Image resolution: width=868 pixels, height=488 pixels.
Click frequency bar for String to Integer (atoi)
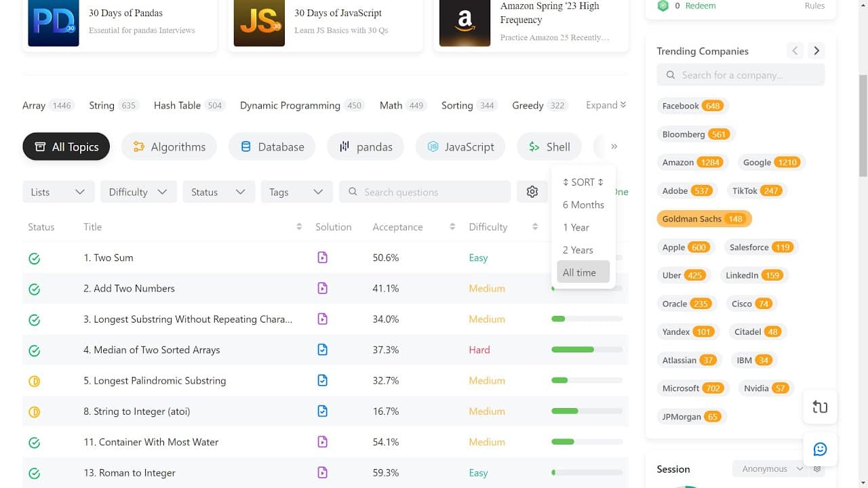pyautogui.click(x=587, y=411)
